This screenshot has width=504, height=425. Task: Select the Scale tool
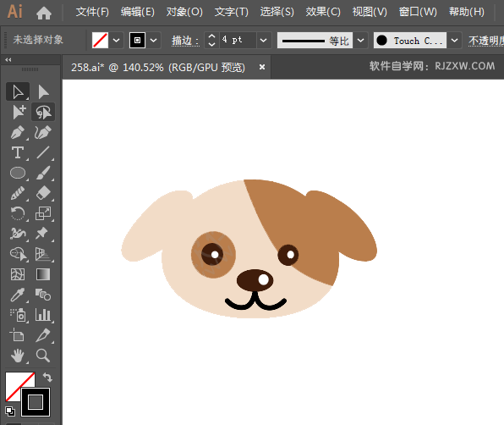(43, 213)
